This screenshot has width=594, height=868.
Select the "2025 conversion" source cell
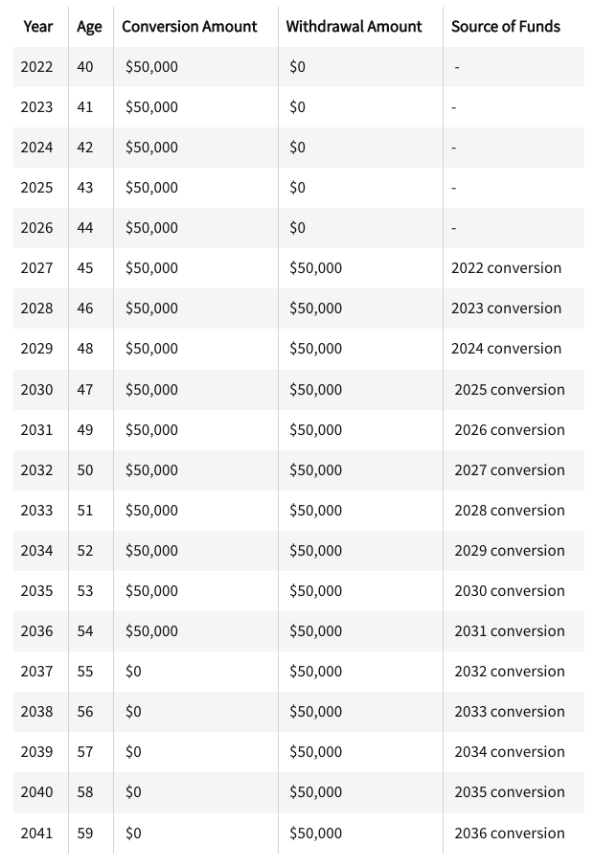click(510, 390)
